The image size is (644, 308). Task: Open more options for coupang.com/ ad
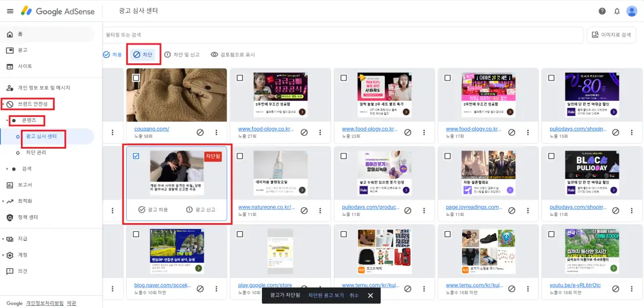coord(216,132)
